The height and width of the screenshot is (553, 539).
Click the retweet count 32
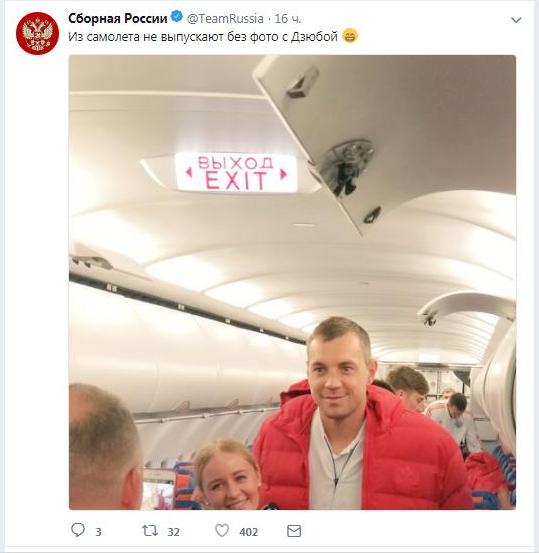(x=173, y=532)
